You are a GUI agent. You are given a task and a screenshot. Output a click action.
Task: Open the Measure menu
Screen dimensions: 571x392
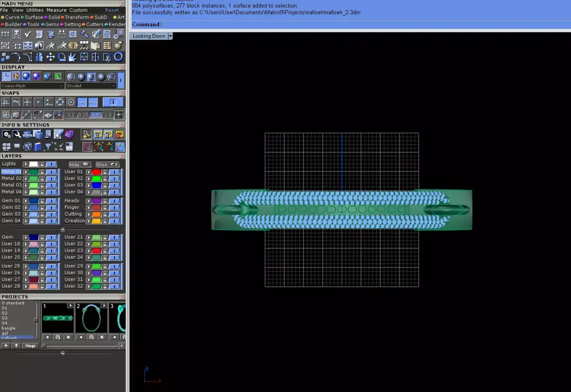[56, 10]
